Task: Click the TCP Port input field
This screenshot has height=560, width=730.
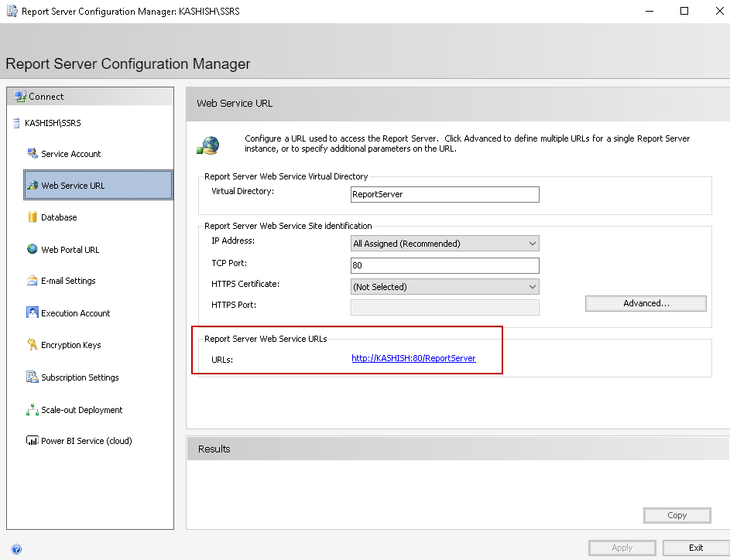Action: pyautogui.click(x=445, y=265)
